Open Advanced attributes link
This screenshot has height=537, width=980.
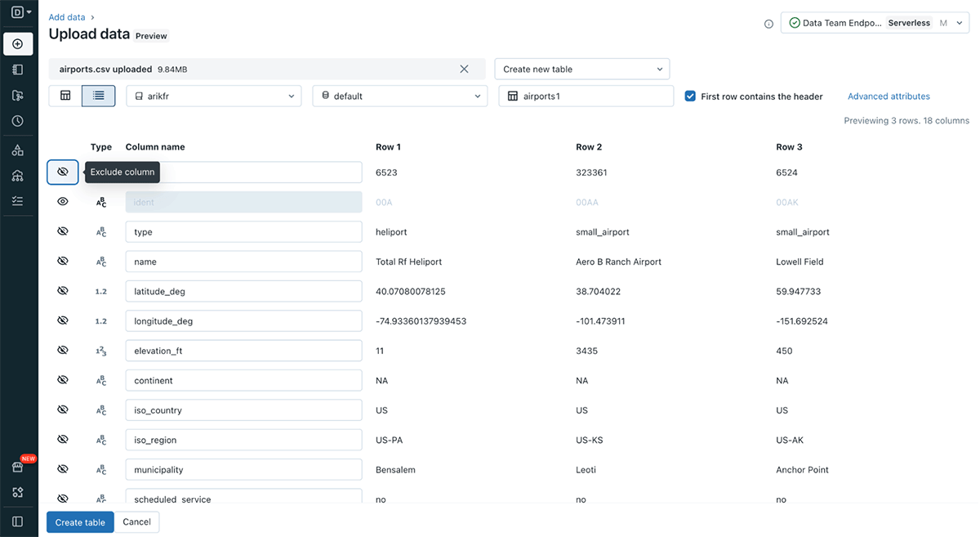click(x=889, y=96)
